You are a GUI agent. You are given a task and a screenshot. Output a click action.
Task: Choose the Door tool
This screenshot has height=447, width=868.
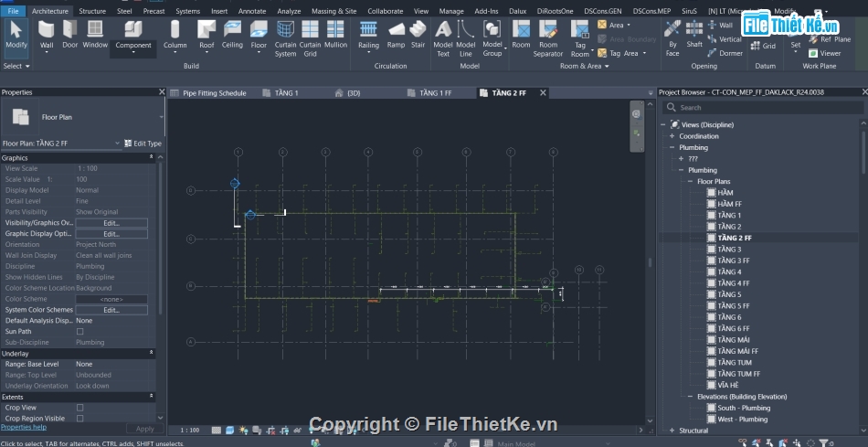coord(69,35)
